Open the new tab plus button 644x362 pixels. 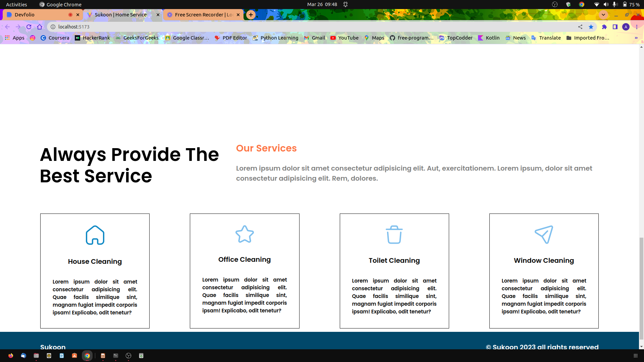click(251, 15)
